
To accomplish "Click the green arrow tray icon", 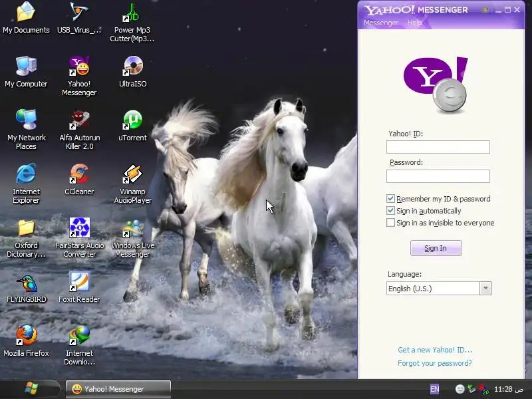I will pyautogui.click(x=471, y=389).
